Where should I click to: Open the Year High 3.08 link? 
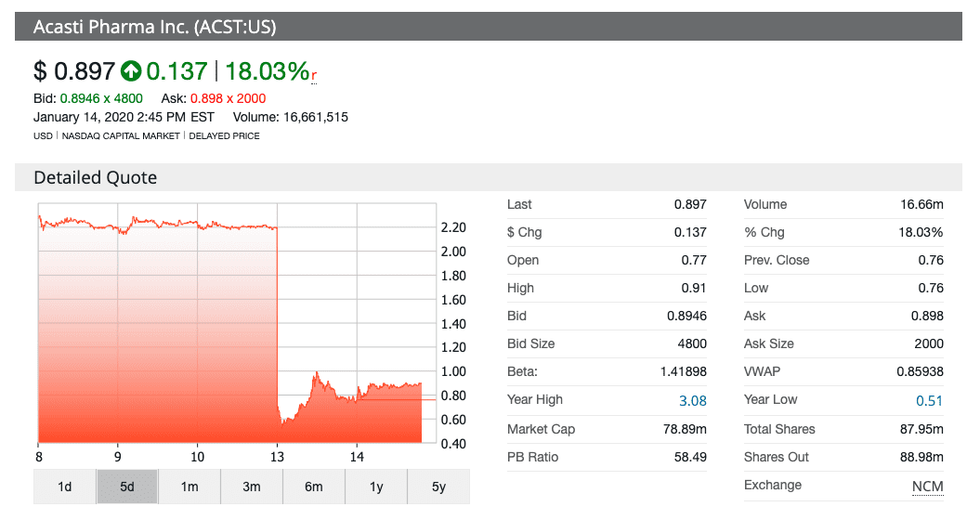692,401
